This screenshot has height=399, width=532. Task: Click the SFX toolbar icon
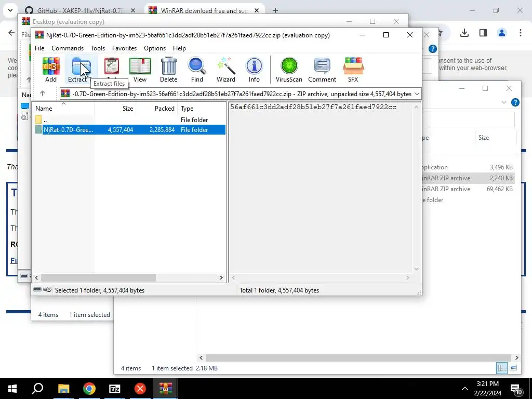[353, 70]
